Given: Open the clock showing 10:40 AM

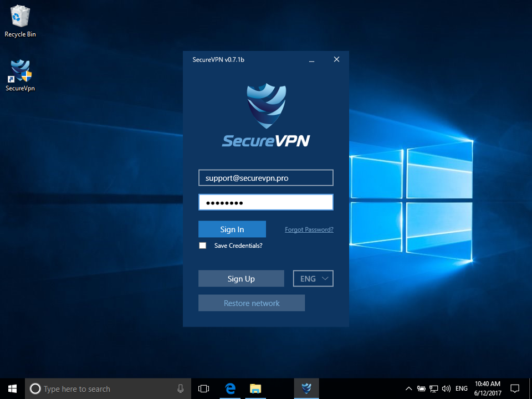Looking at the screenshot, I should coord(488,389).
